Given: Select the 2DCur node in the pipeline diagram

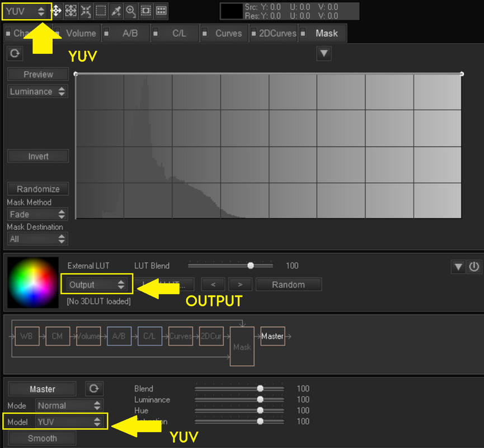Looking at the screenshot, I should [x=211, y=336].
